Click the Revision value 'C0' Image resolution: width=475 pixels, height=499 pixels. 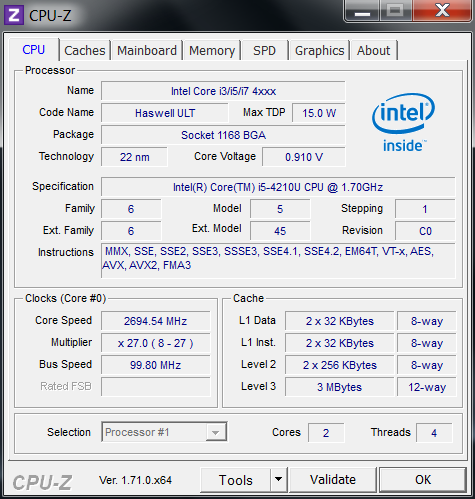click(425, 231)
